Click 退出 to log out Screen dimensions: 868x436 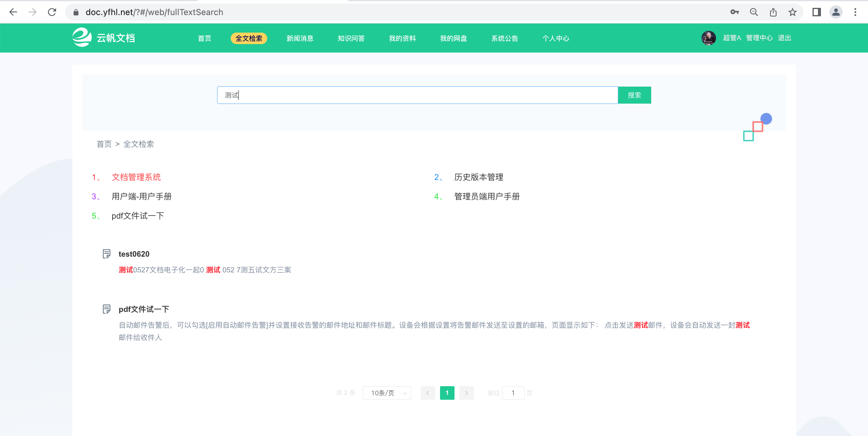coord(784,38)
